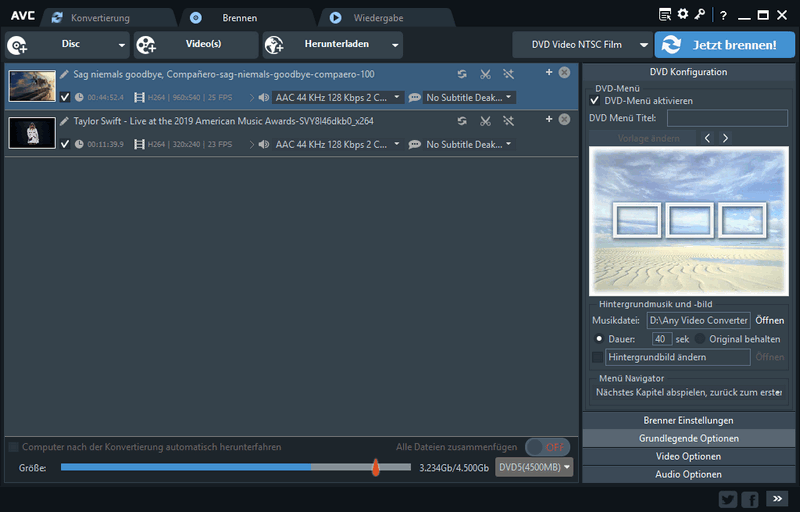Remove Sag niemals goodbye video with X icon
Image resolution: width=800 pixels, height=512 pixels.
point(564,72)
